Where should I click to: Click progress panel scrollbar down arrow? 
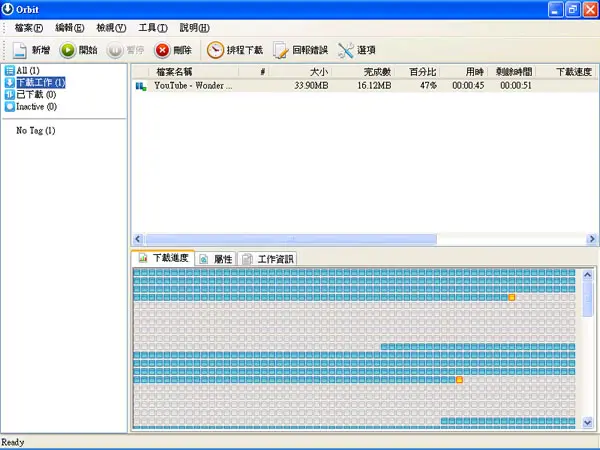[x=588, y=422]
